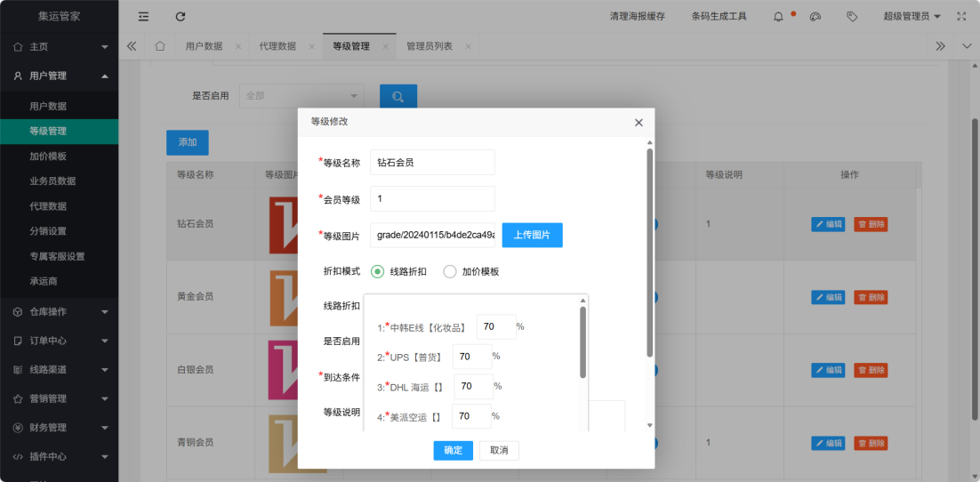The height and width of the screenshot is (482, 980).
Task: Expand the 线路渠道 menu arrow
Action: [x=105, y=370]
